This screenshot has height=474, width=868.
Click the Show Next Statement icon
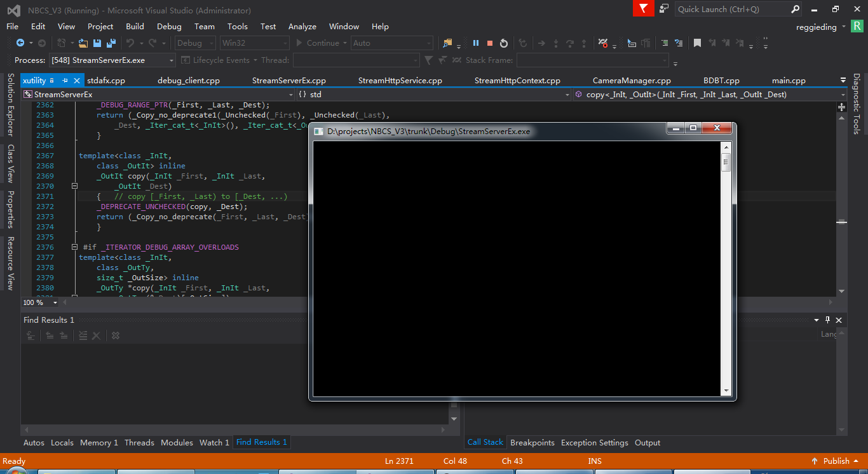pos(541,43)
